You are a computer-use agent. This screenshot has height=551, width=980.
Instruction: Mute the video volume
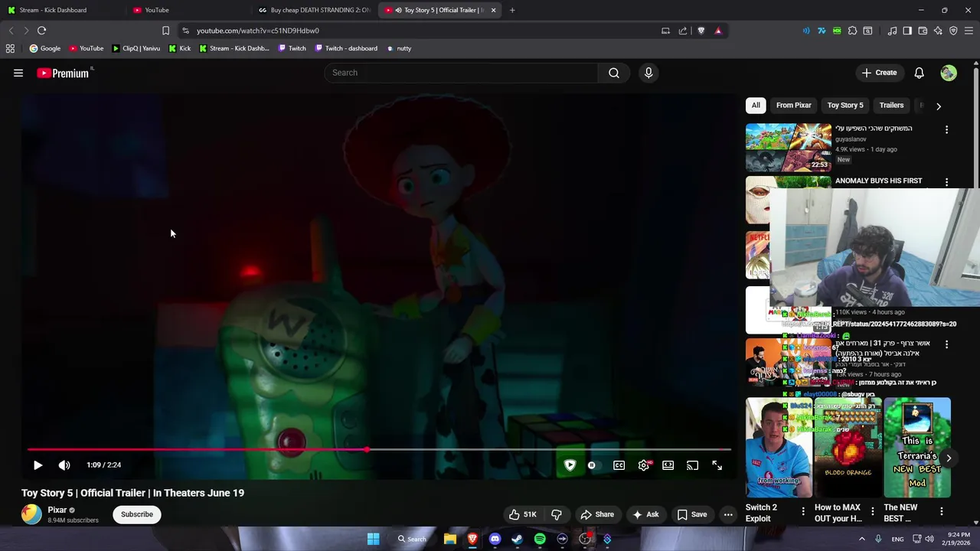pyautogui.click(x=64, y=465)
